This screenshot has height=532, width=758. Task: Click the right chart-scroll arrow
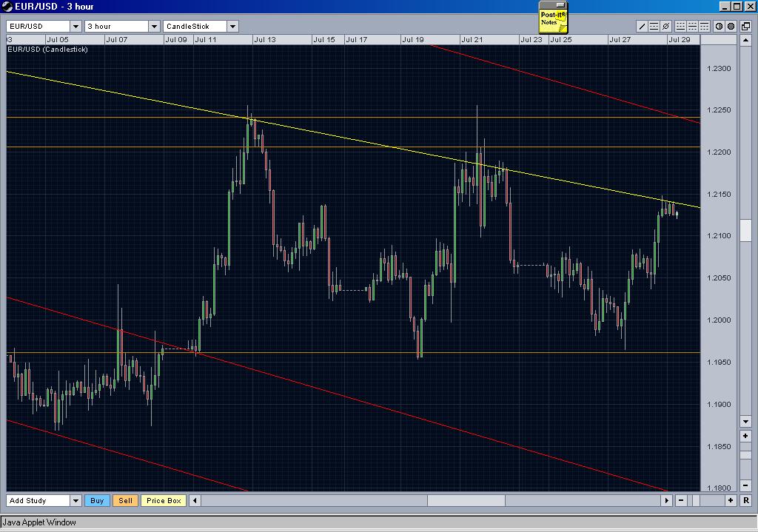click(668, 500)
